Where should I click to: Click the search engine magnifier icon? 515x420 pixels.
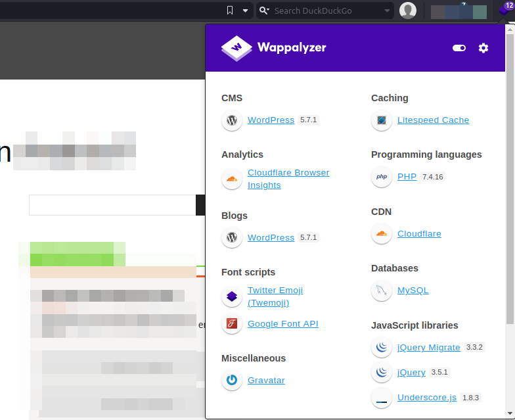pos(264,11)
